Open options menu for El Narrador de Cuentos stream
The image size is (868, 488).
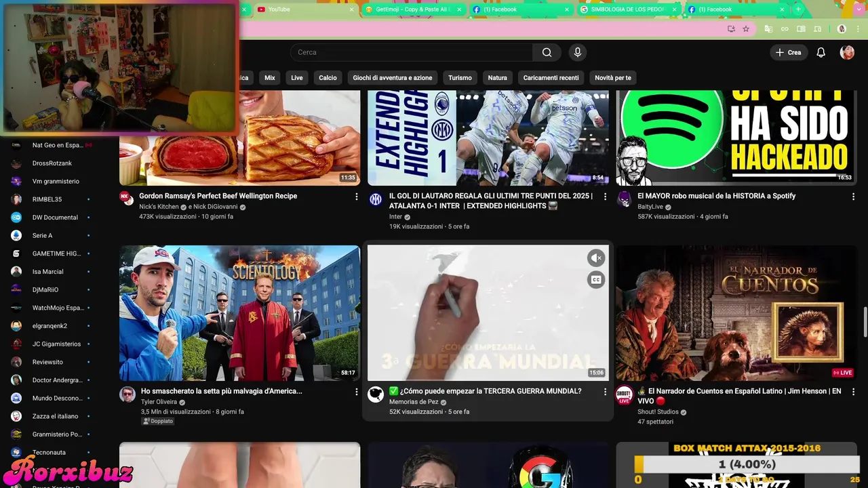(853, 392)
